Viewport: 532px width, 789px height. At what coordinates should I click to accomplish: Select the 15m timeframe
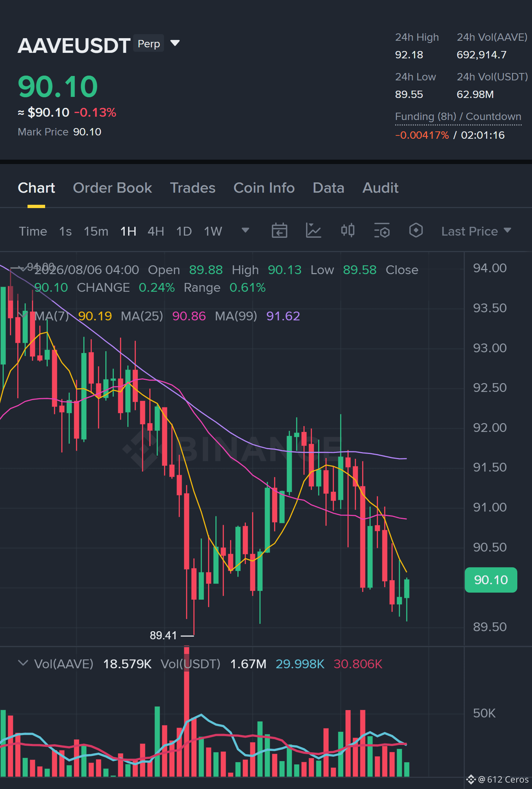pyautogui.click(x=96, y=231)
